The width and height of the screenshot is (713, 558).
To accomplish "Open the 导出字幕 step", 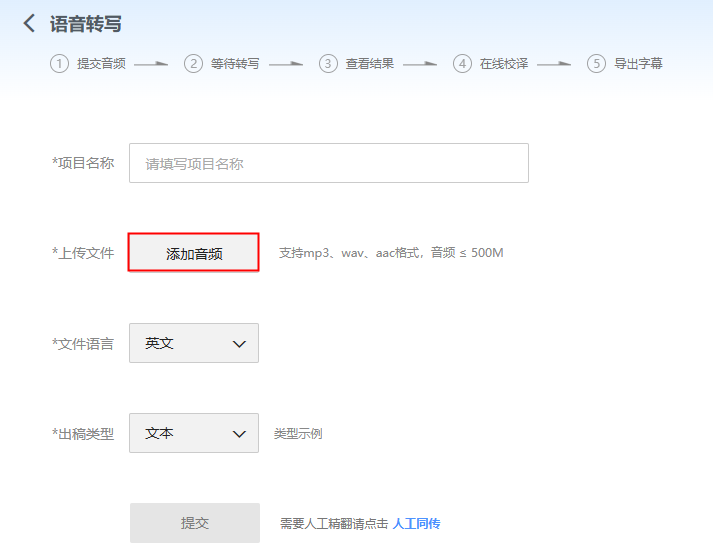I will (638, 64).
